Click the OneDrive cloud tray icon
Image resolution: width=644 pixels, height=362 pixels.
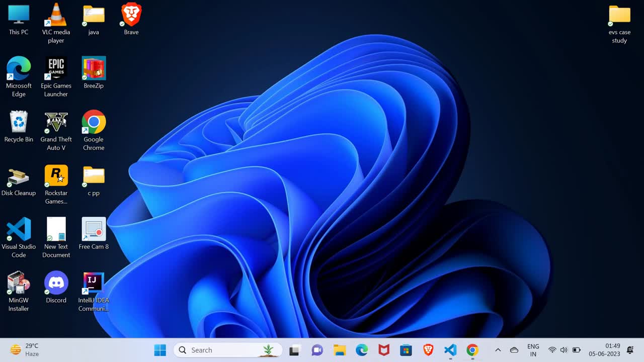[514, 350]
